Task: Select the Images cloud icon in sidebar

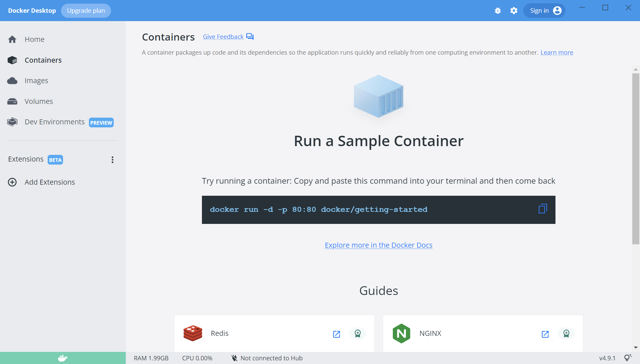Action: coord(12,80)
